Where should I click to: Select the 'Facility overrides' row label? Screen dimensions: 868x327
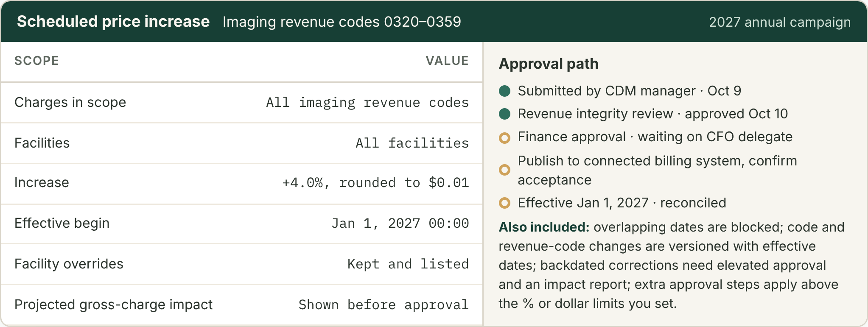coord(69,264)
